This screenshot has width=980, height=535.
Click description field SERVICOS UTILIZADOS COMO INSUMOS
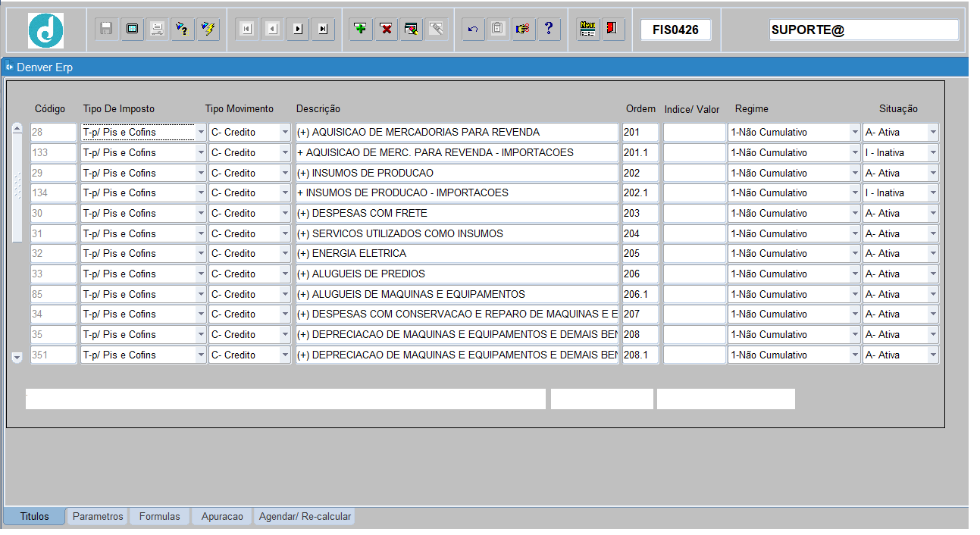click(x=457, y=233)
